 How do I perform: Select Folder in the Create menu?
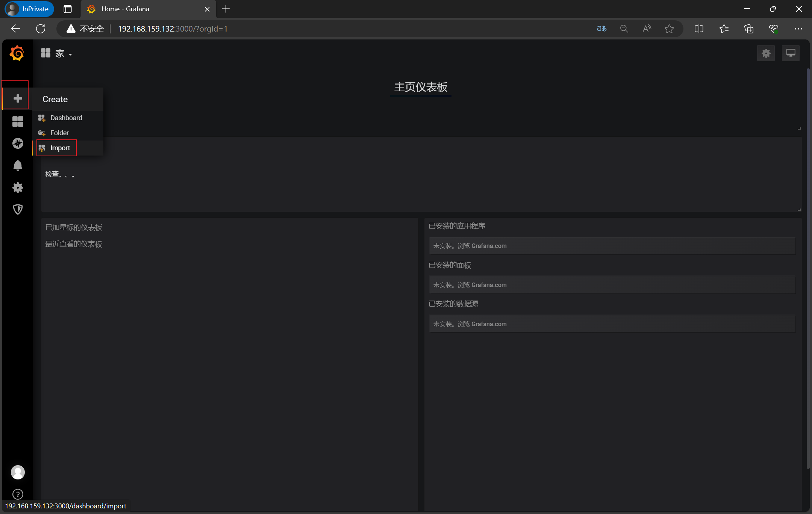59,133
